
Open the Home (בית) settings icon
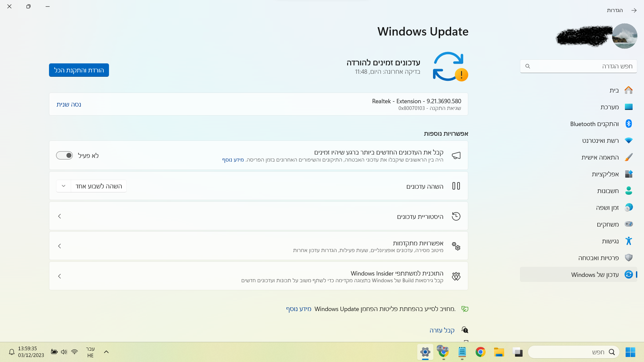coord(629,90)
